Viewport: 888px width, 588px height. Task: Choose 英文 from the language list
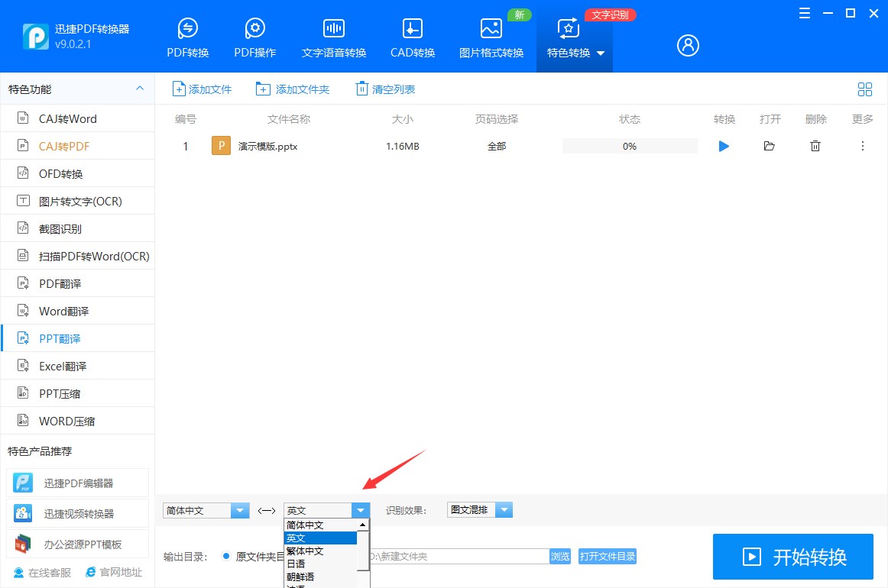320,538
